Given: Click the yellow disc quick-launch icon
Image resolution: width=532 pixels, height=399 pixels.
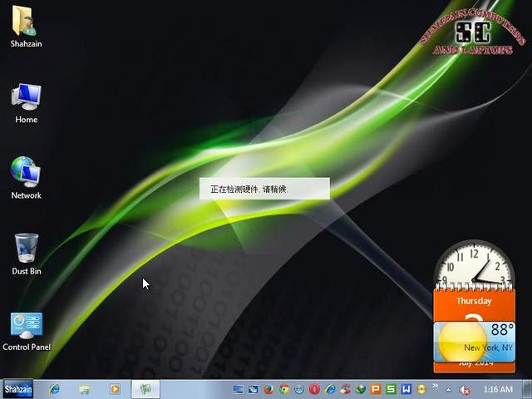Looking at the screenshot, I should coord(421,389).
